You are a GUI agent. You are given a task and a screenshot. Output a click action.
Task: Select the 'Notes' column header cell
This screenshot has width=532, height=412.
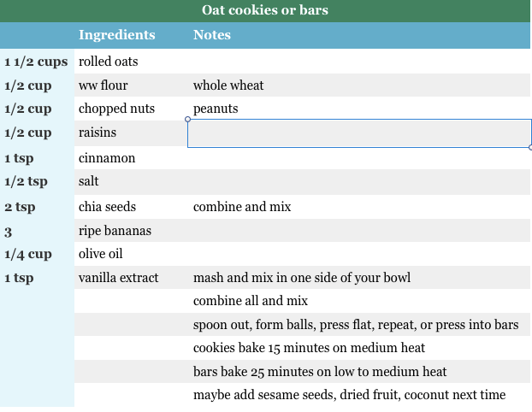point(212,35)
